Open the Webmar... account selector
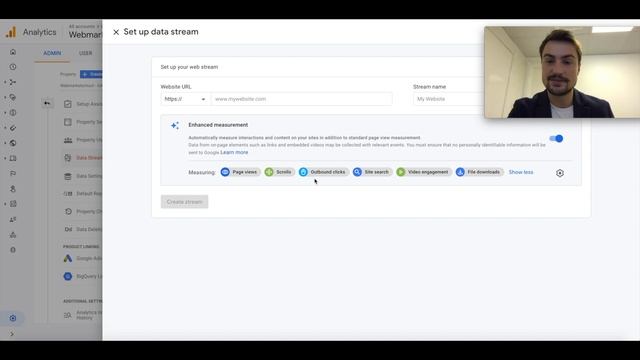The width and height of the screenshot is (640, 360). [85, 32]
